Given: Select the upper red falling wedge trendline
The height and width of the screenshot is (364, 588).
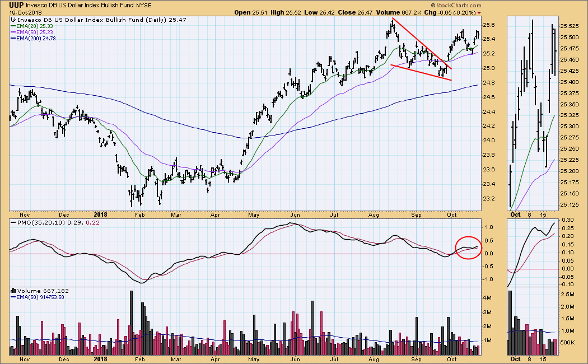Looking at the screenshot, I should coord(421,44).
